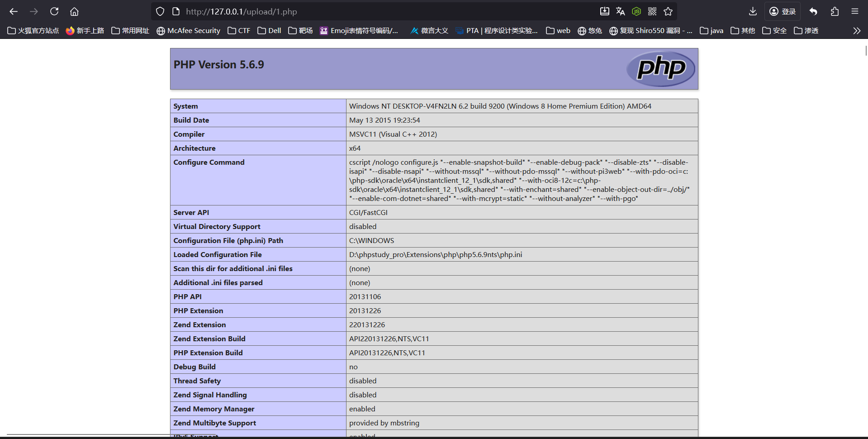
Task: Open the web bookmarks folder
Action: 558,31
